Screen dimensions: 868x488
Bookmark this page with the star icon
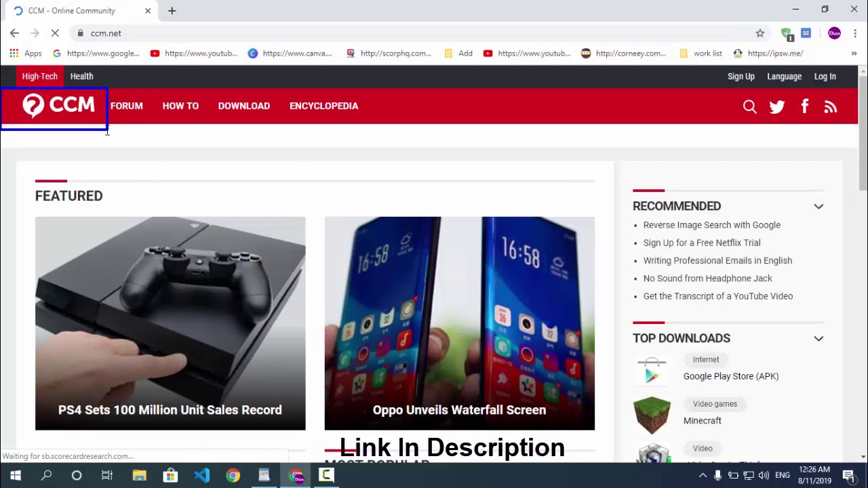[760, 33]
